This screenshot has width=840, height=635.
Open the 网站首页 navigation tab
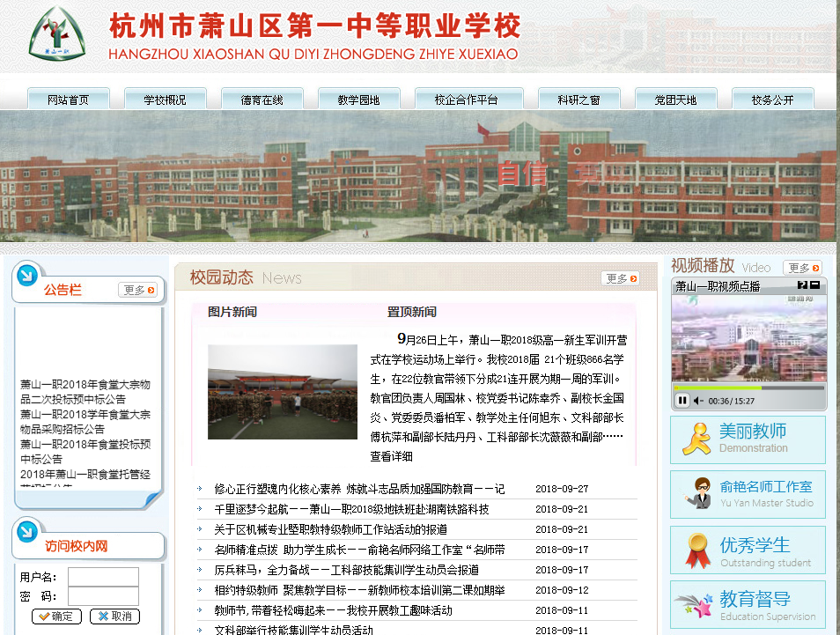(68, 100)
